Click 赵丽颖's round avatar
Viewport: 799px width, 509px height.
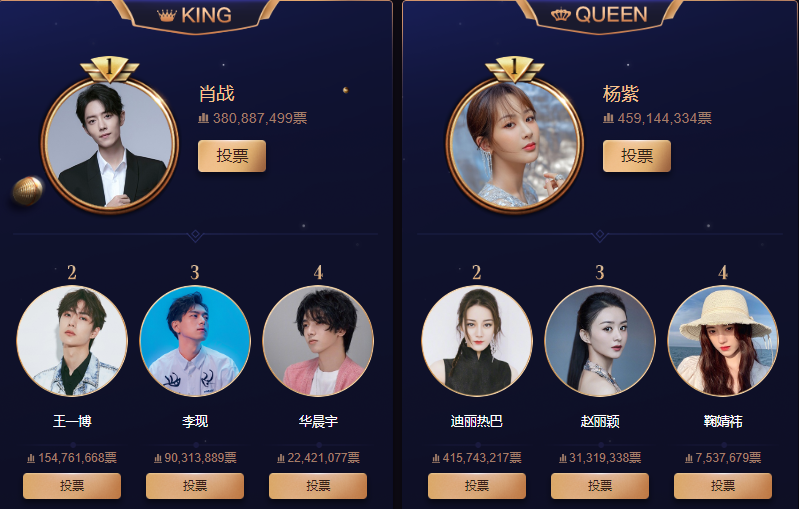pos(600,341)
